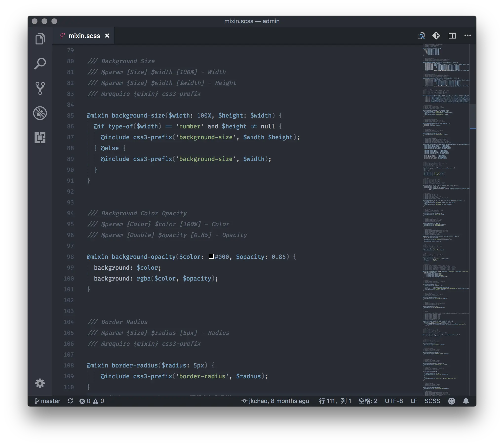The width and height of the screenshot is (504, 446).
Task: Show notifications via the bell icon
Action: (467, 401)
